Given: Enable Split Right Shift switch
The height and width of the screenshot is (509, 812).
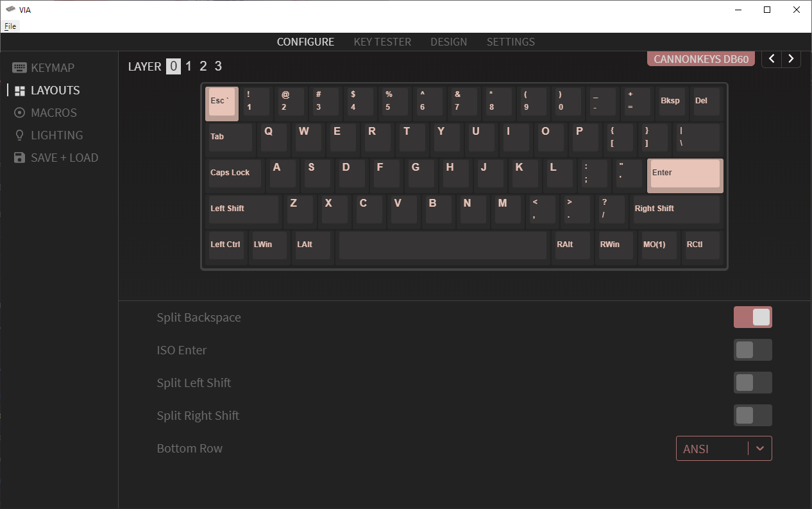Looking at the screenshot, I should [752, 415].
